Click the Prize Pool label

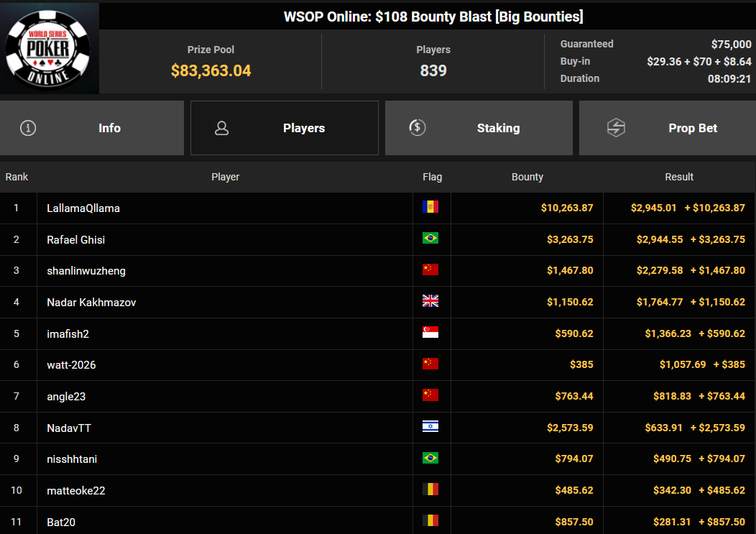[x=211, y=50]
